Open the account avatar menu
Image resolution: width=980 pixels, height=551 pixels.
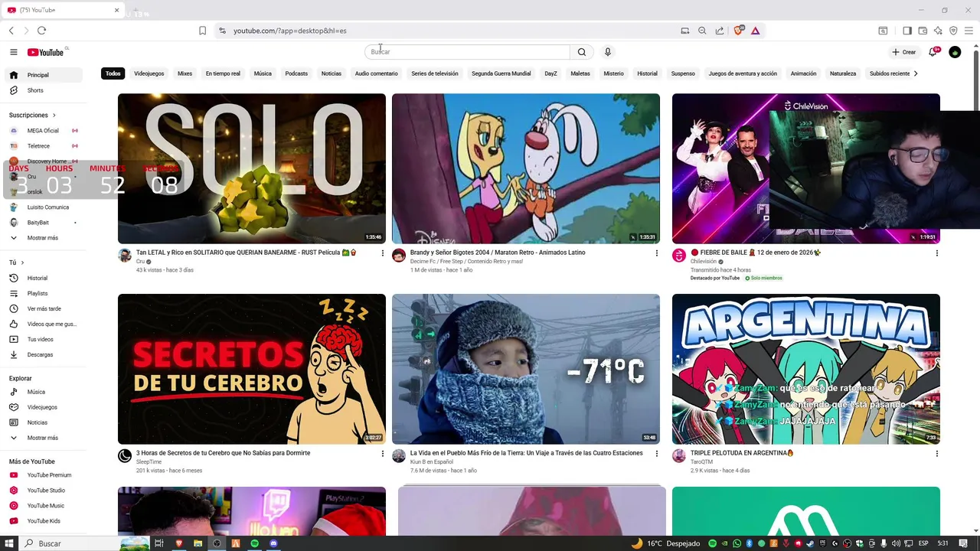point(955,52)
